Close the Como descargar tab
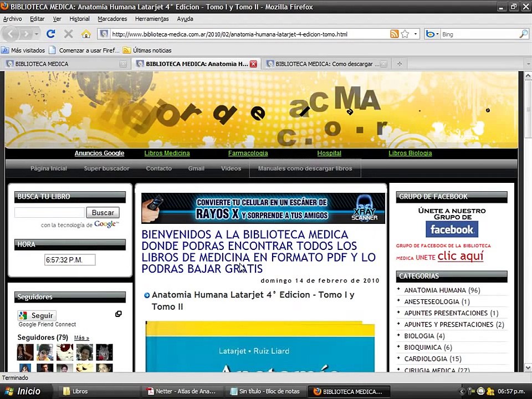532x399 pixels. pos(383,64)
